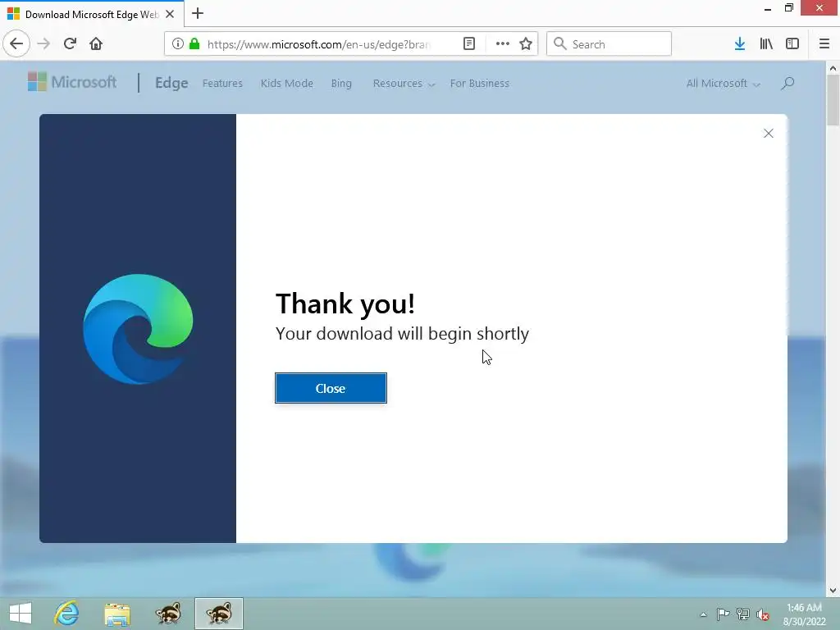
Task: Open For Business navigation item
Action: point(479,84)
